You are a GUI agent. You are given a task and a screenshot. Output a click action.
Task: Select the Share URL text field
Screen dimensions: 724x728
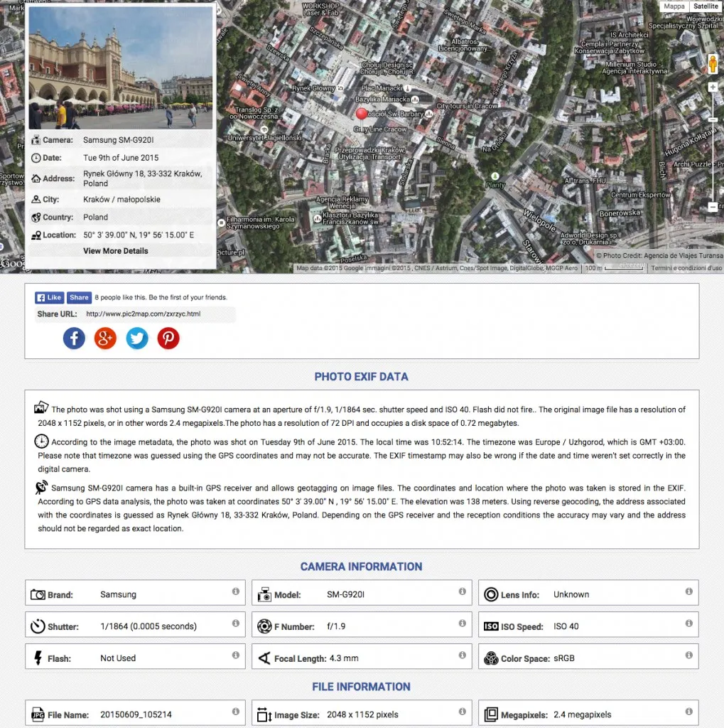click(x=160, y=314)
